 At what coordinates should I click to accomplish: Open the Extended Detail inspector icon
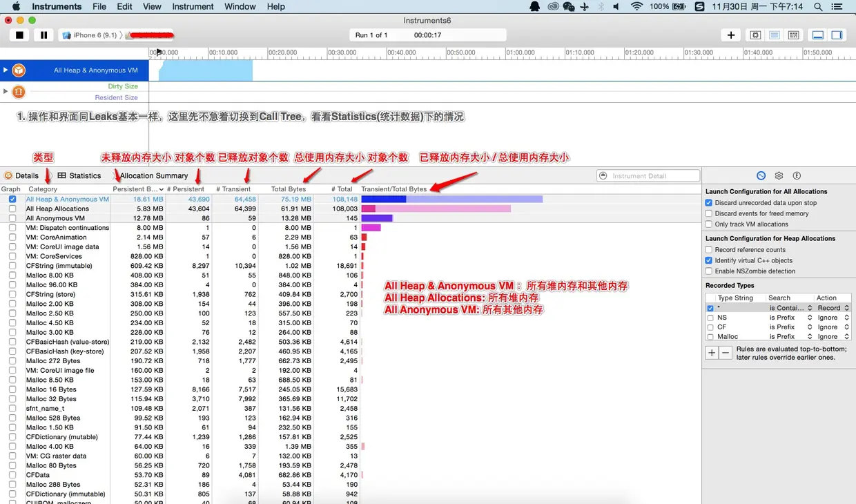pos(797,176)
